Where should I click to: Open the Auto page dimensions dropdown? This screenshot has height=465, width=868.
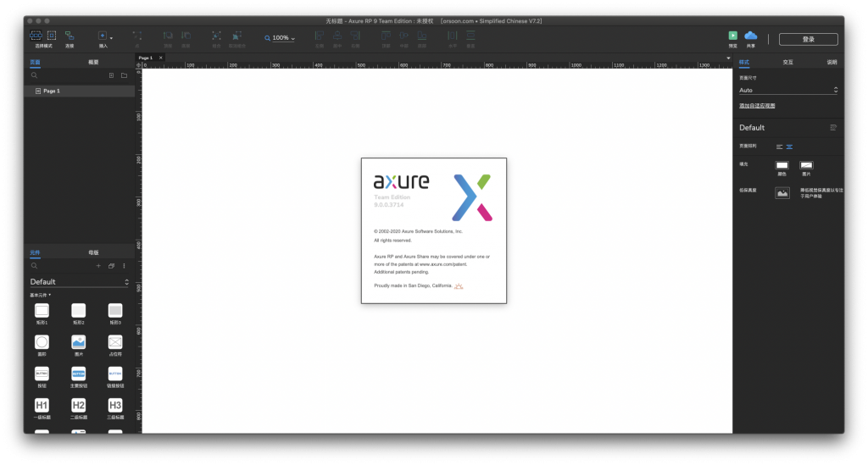(788, 90)
